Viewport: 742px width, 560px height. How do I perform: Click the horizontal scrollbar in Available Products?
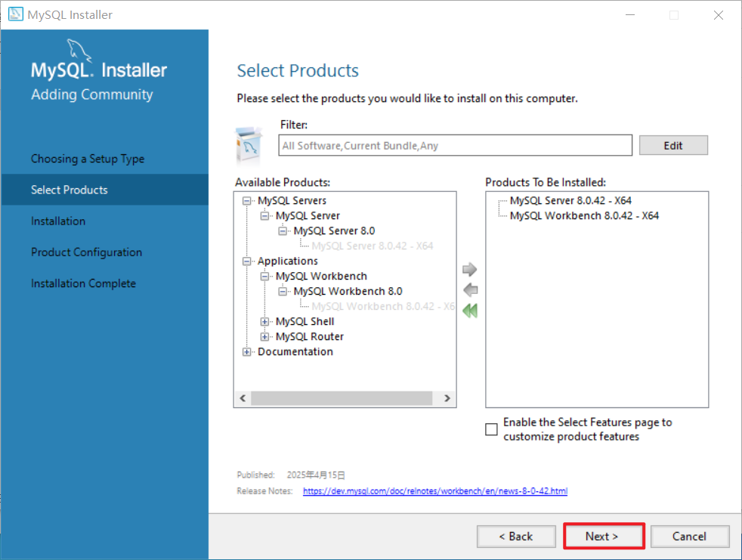coord(342,398)
